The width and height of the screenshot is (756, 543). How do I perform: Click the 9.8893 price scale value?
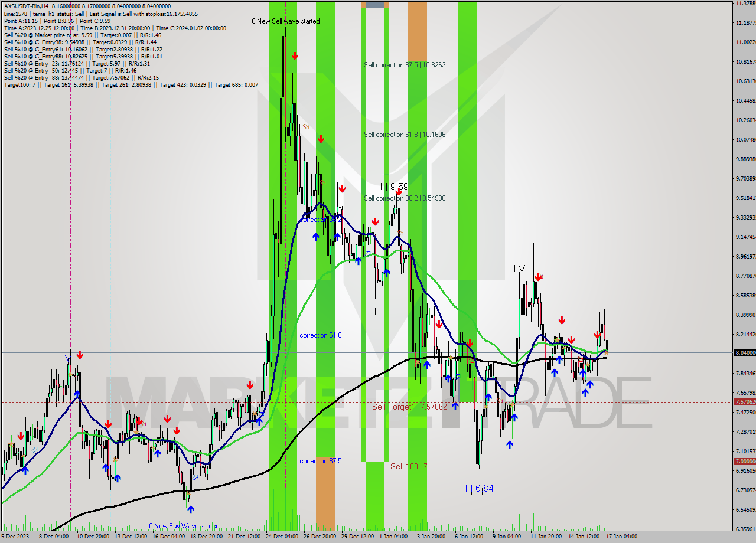click(745, 159)
